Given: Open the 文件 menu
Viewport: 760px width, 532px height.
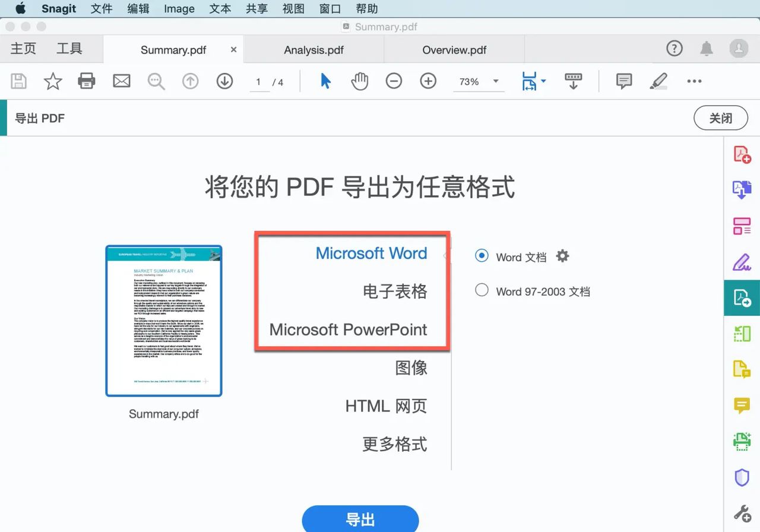Looking at the screenshot, I should point(102,8).
